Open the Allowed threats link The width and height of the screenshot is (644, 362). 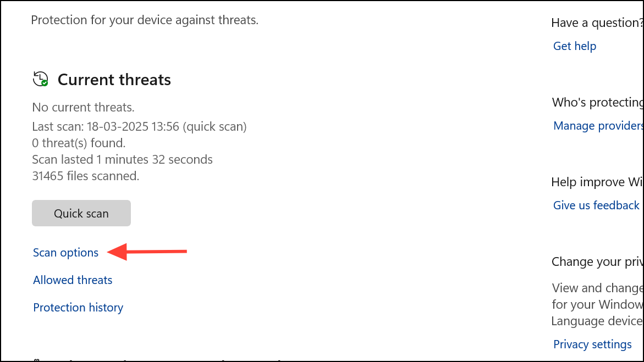(x=73, y=280)
